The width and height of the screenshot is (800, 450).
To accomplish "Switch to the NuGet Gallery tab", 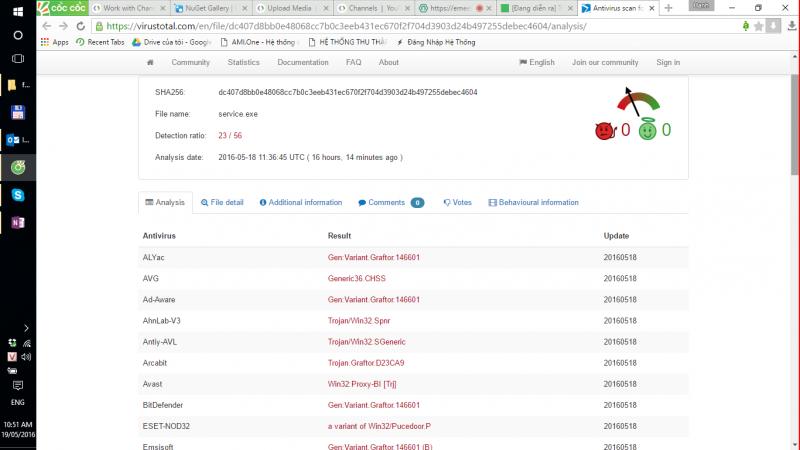I will tap(210, 8).
